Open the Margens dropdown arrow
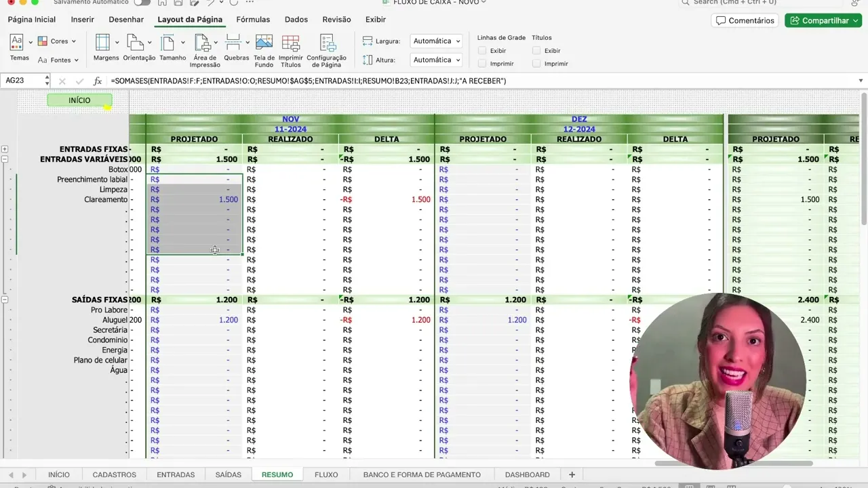The height and width of the screenshot is (488, 868). tap(117, 43)
